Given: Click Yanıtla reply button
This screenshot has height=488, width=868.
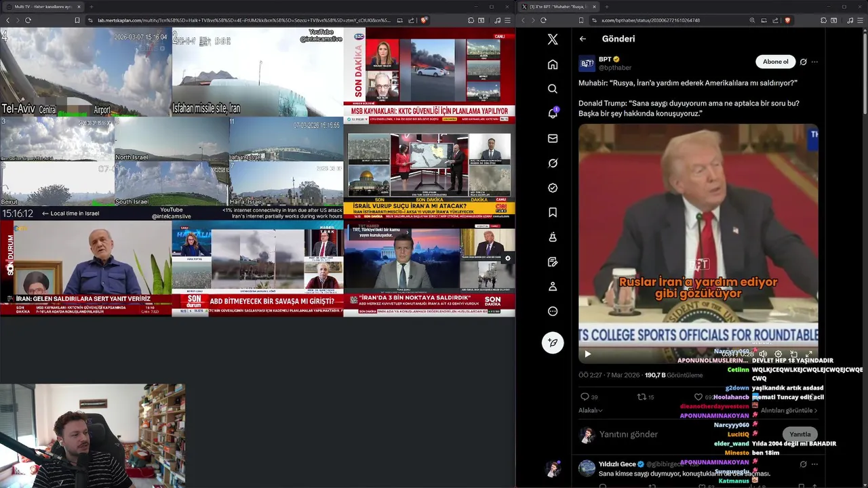Looking at the screenshot, I should pos(800,434).
